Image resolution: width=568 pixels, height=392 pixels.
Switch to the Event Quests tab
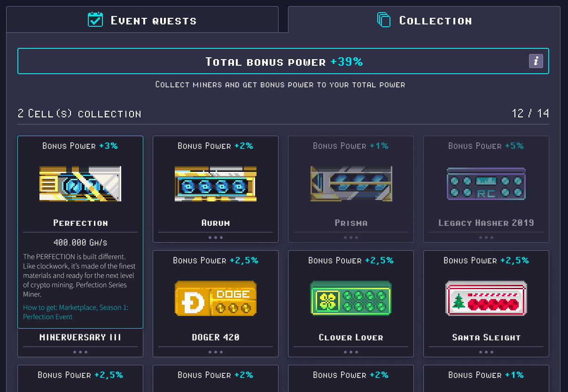pyautogui.click(x=142, y=20)
